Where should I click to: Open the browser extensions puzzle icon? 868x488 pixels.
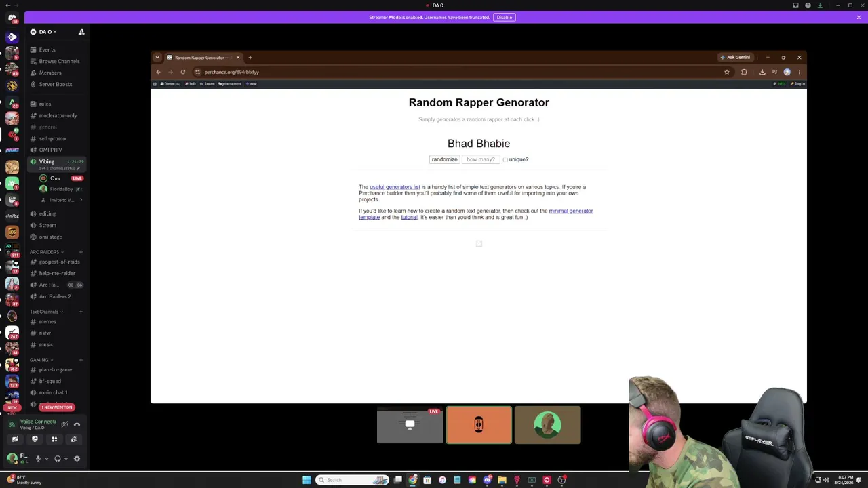pyautogui.click(x=744, y=72)
